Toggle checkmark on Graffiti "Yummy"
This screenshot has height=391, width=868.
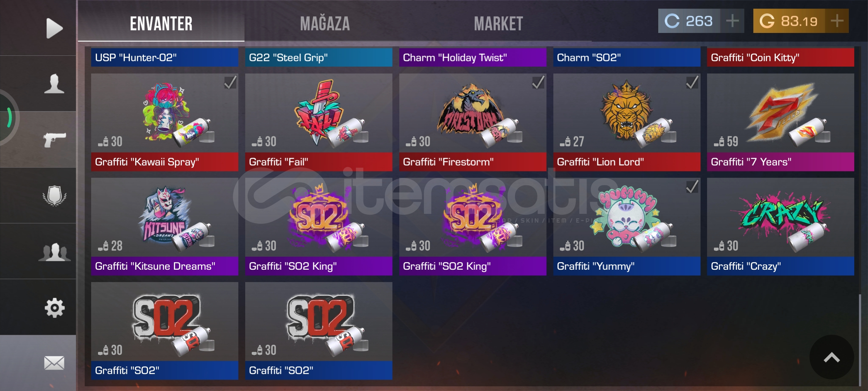[x=692, y=186]
